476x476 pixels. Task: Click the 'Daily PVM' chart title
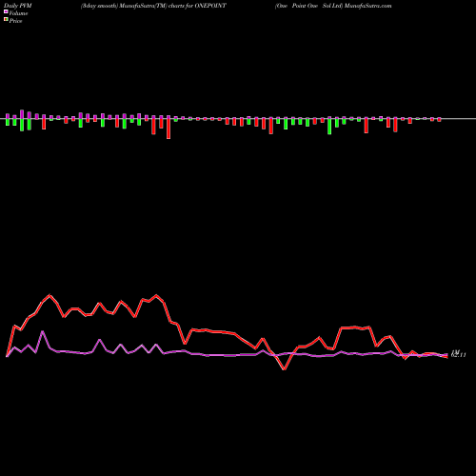coord(18,6)
